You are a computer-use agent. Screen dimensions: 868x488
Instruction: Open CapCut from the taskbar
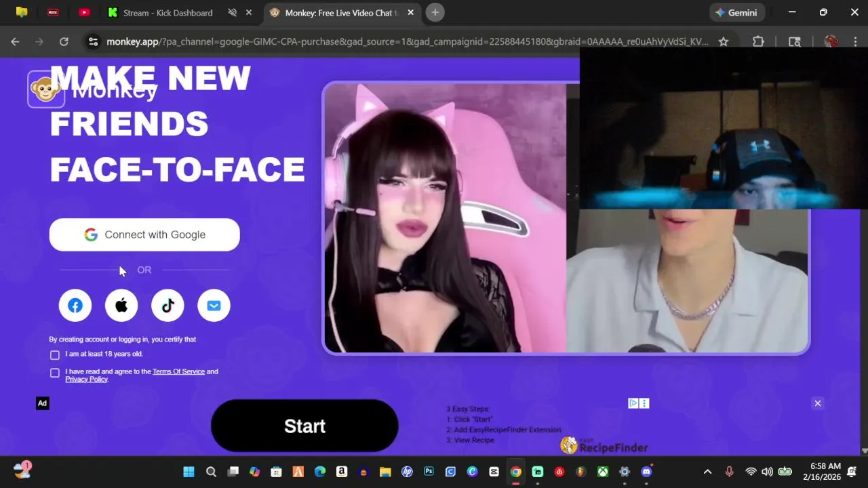pyautogui.click(x=494, y=472)
